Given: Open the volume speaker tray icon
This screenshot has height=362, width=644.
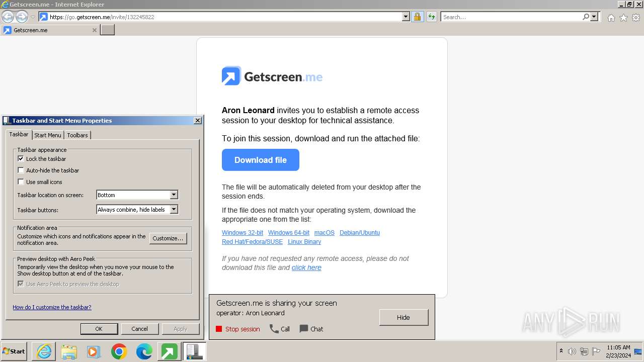Looking at the screenshot, I should click(x=572, y=351).
